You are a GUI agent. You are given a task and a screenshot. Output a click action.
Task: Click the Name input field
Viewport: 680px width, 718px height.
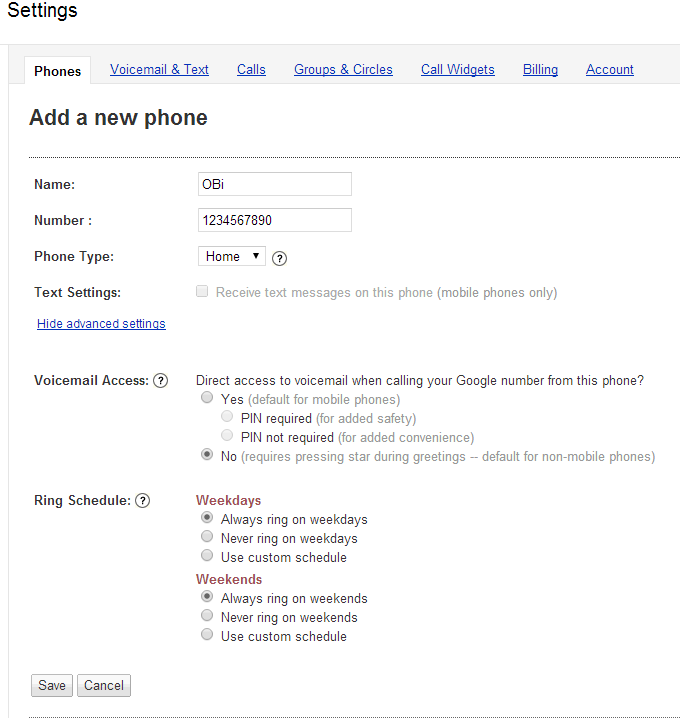[275, 184]
